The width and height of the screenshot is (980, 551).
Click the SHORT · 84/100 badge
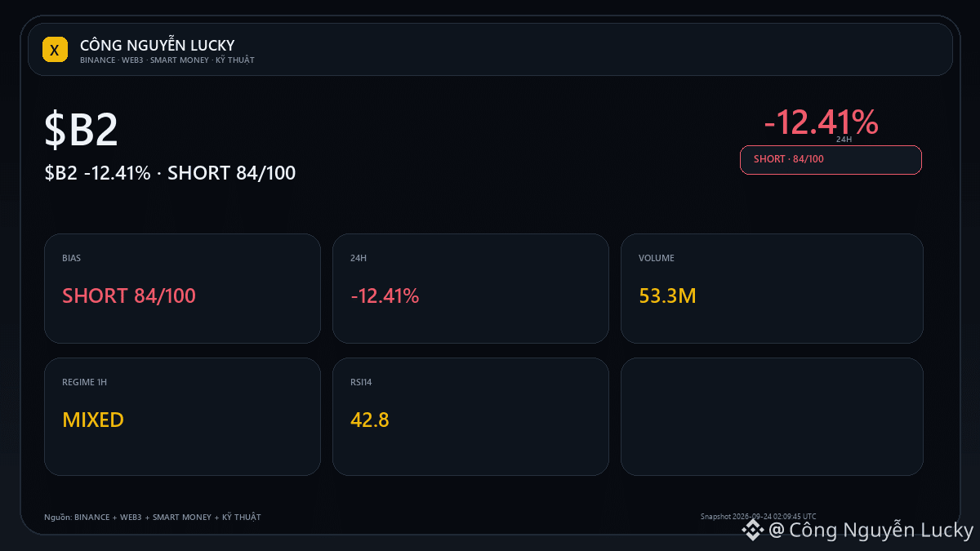(831, 160)
